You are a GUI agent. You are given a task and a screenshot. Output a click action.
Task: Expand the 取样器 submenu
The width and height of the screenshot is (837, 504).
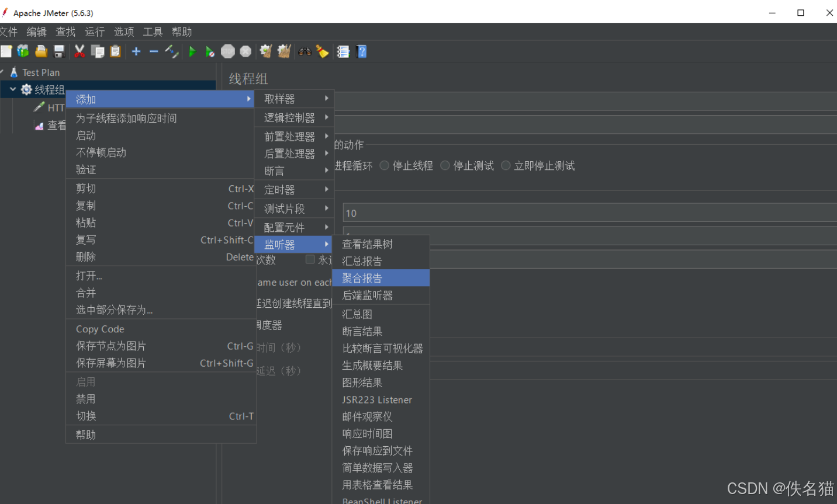tap(294, 99)
